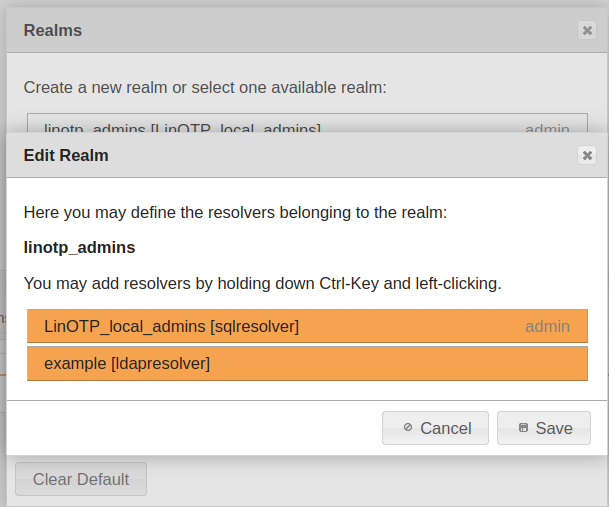Click the Ctrl-Key resolver instruction text

[x=262, y=283]
